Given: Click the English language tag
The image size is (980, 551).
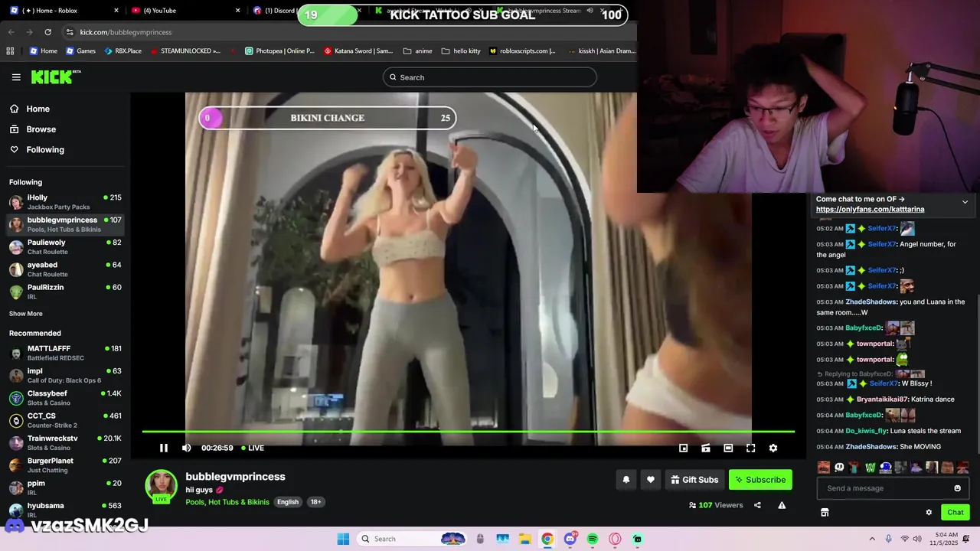Looking at the screenshot, I should [x=288, y=502].
